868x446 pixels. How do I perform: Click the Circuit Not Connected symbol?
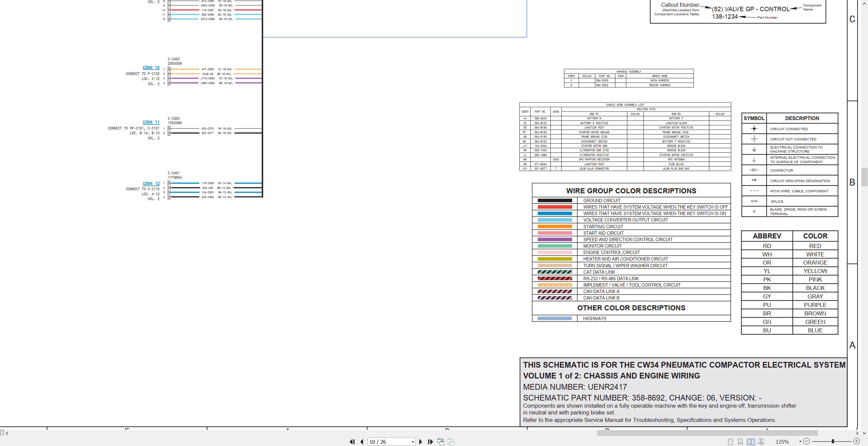tap(754, 139)
